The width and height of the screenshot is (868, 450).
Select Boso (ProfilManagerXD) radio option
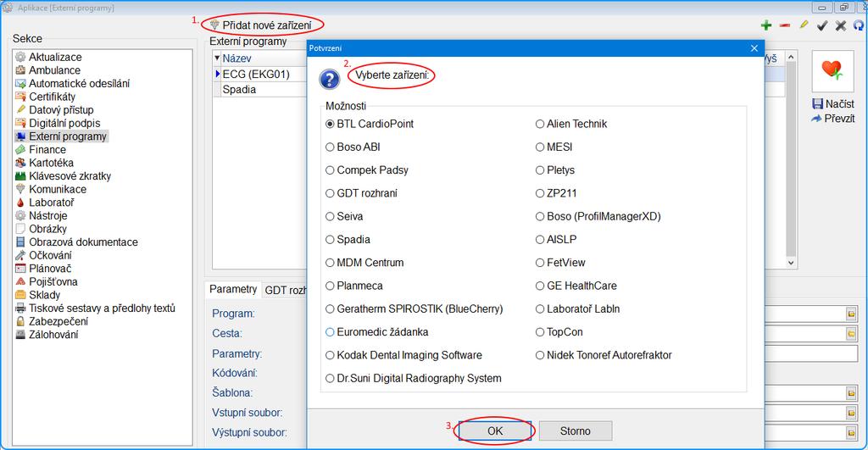[598, 217]
